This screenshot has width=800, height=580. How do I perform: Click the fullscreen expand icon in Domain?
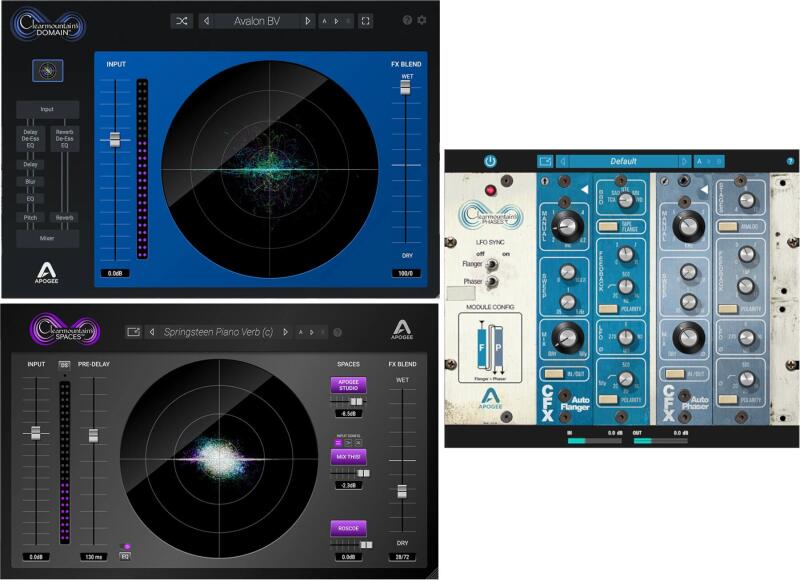click(366, 20)
